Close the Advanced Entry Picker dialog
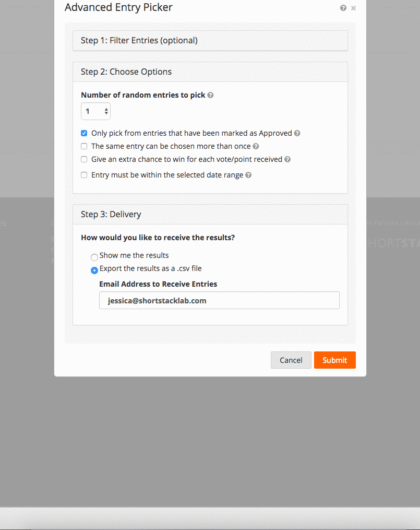Screen dimensions: 420x530 (x=353, y=8)
